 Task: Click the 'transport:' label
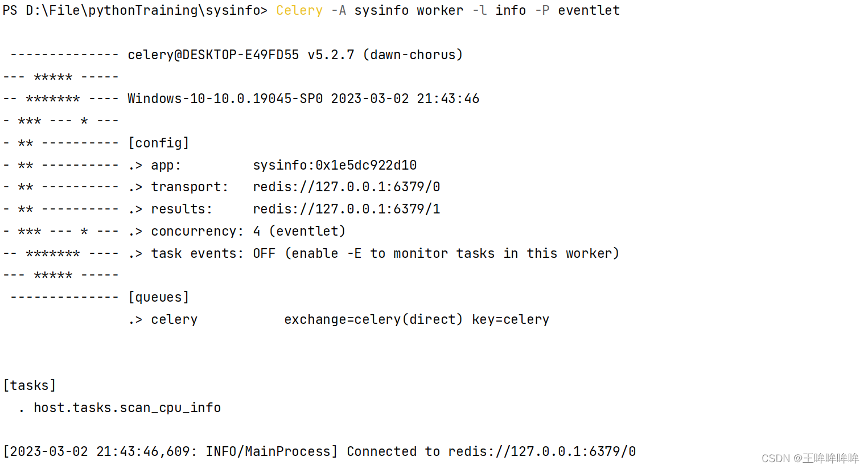coord(190,187)
